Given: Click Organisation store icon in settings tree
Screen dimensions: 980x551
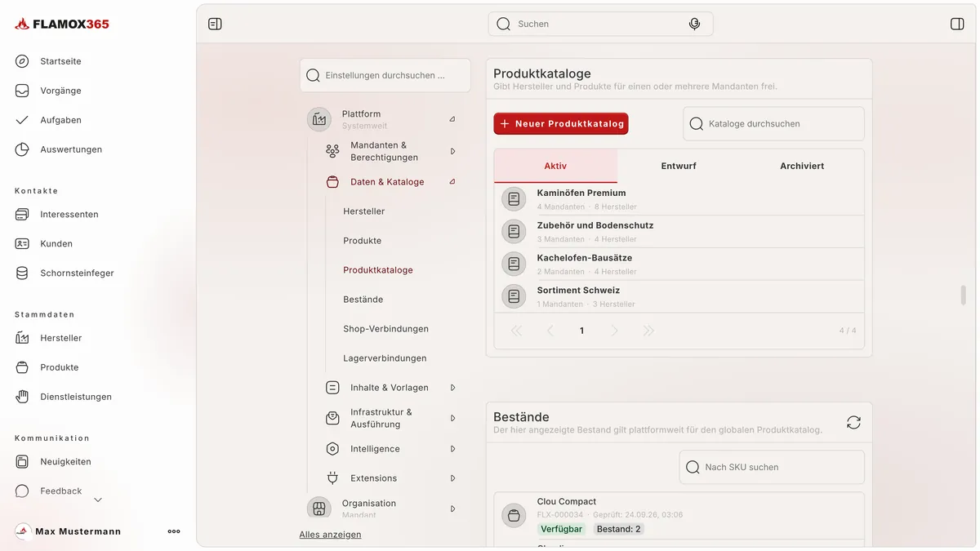Looking at the screenshot, I should (319, 509).
